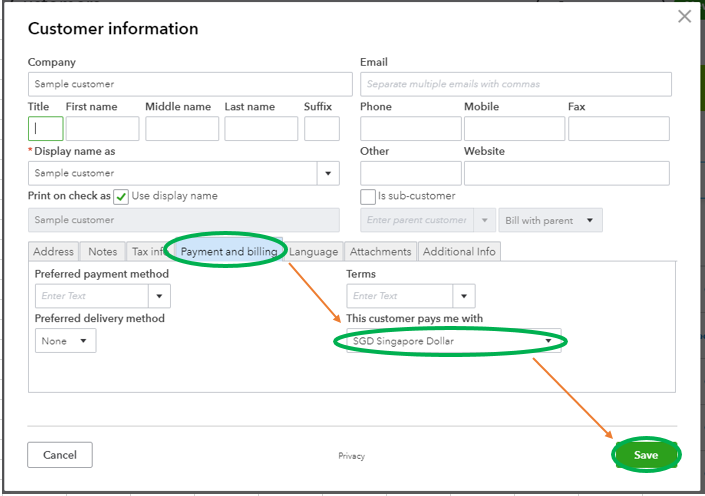Switch to the Language tab
The height and width of the screenshot is (496, 705).
tap(314, 252)
